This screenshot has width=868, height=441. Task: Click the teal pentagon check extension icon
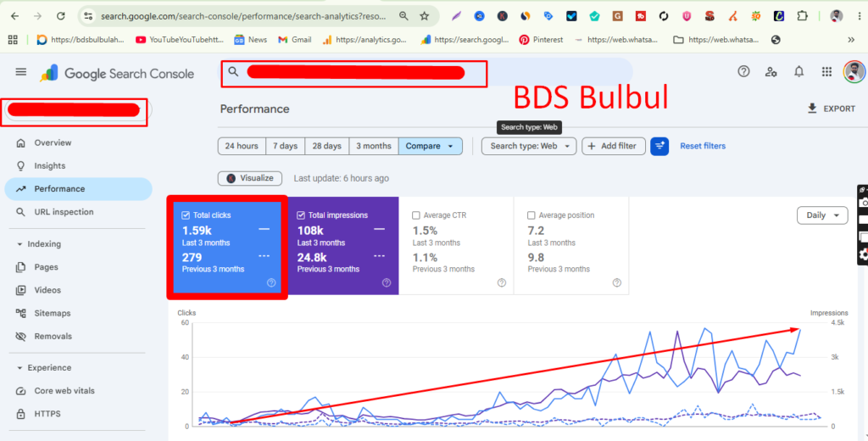(x=594, y=16)
